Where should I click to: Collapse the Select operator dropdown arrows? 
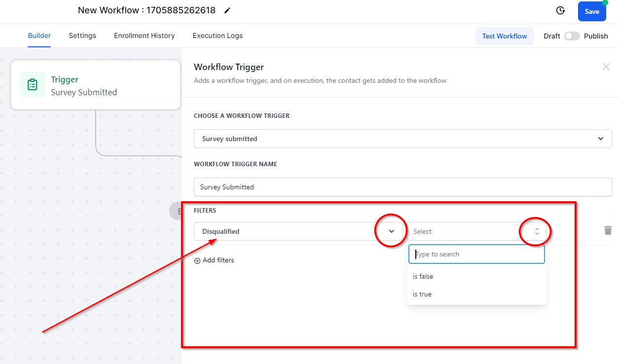click(537, 231)
